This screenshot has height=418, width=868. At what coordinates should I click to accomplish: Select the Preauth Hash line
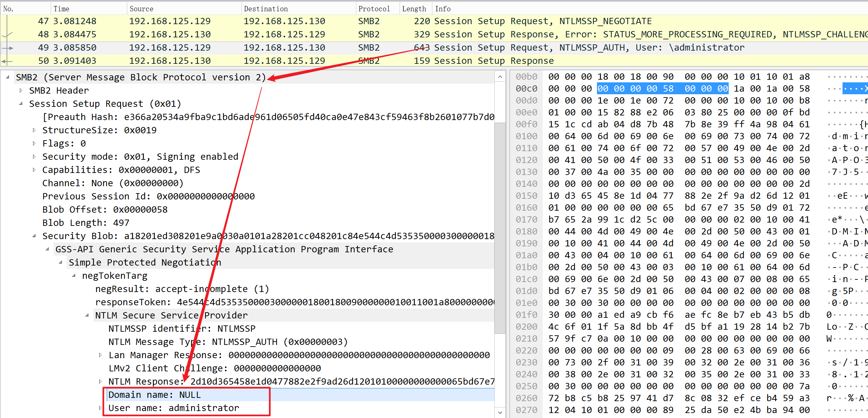269,117
